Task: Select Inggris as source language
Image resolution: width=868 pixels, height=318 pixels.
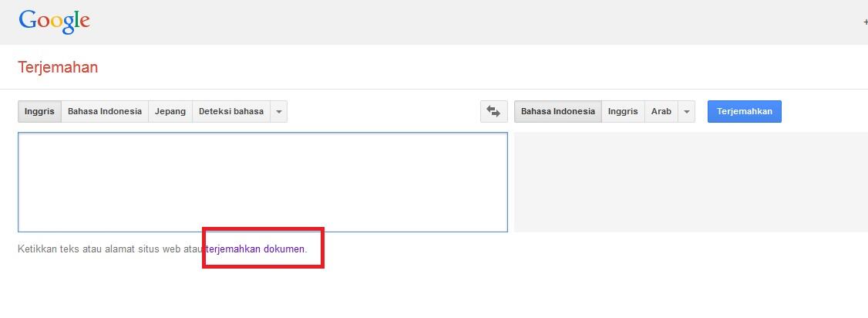Action: tap(40, 111)
